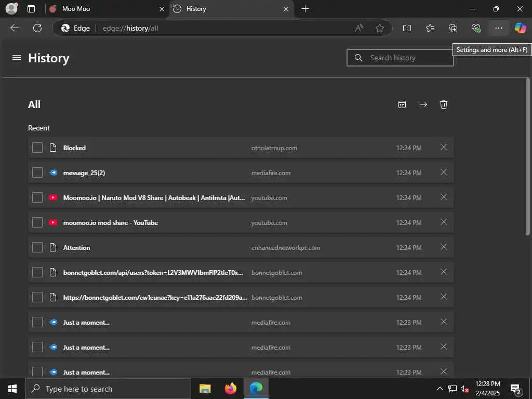
Task: Refresh the current page
Action: 37,28
